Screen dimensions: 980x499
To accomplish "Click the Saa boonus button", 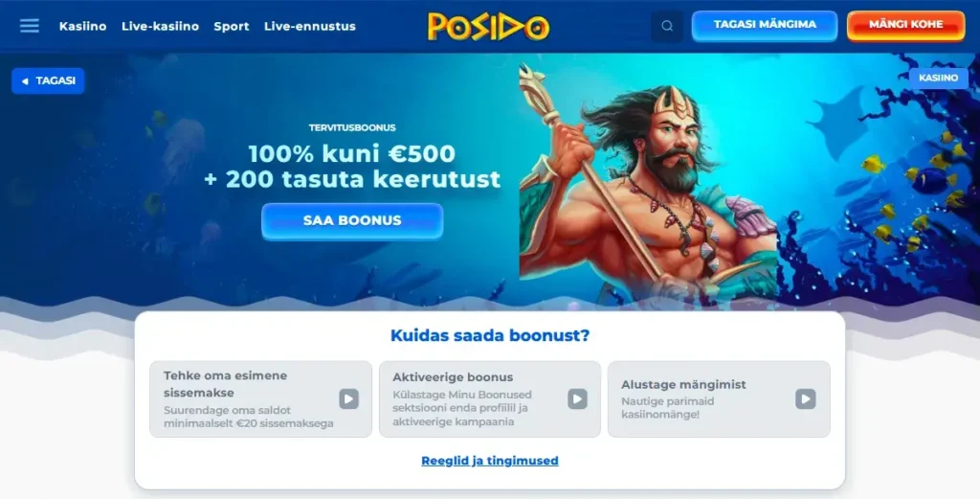I will pyautogui.click(x=352, y=220).
